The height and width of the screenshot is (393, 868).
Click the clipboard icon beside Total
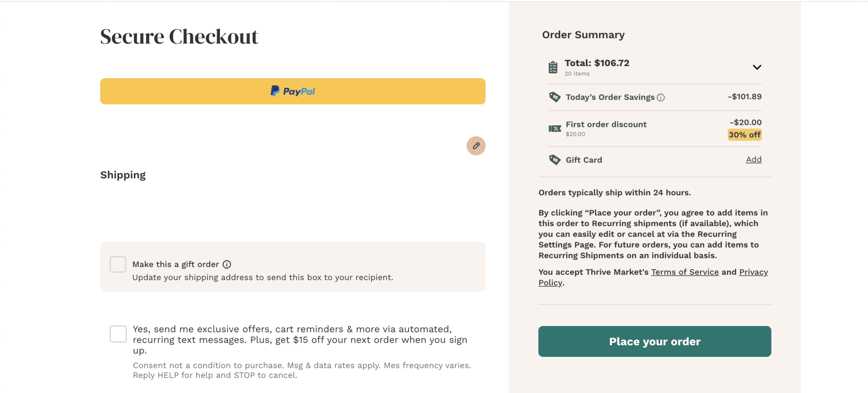(x=553, y=67)
